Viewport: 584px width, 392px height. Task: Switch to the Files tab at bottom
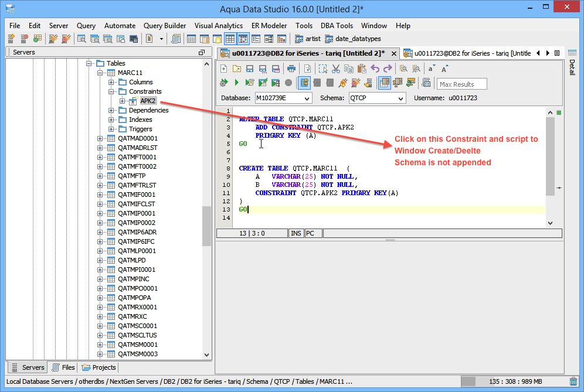(x=63, y=367)
